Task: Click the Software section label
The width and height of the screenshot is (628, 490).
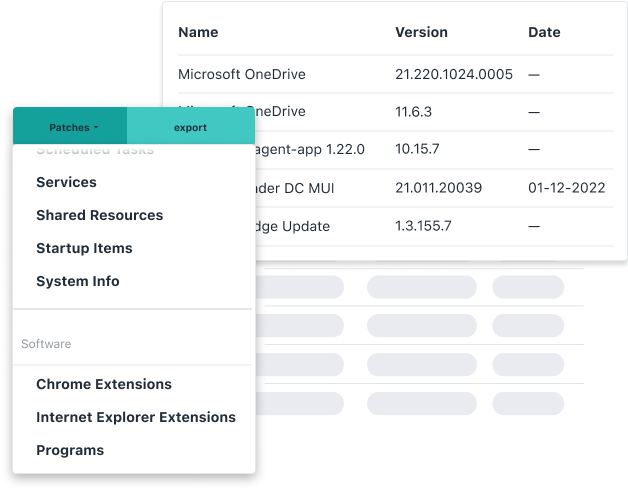Action: click(x=46, y=344)
